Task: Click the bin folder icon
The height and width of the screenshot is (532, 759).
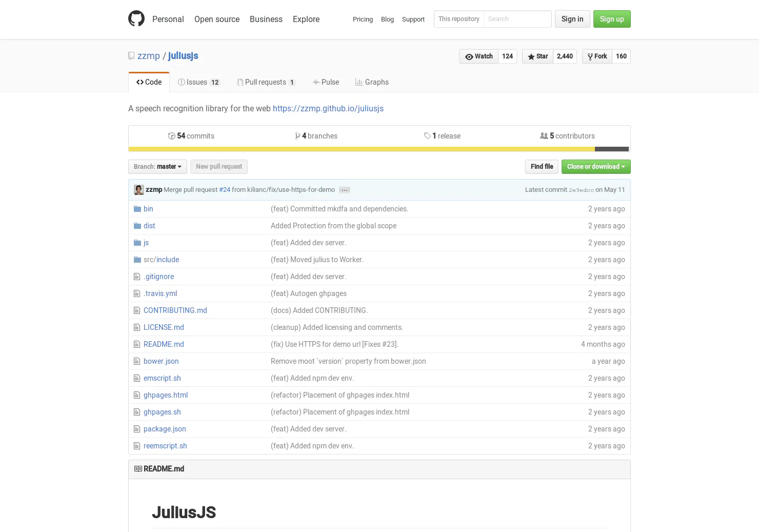Action: (x=137, y=209)
